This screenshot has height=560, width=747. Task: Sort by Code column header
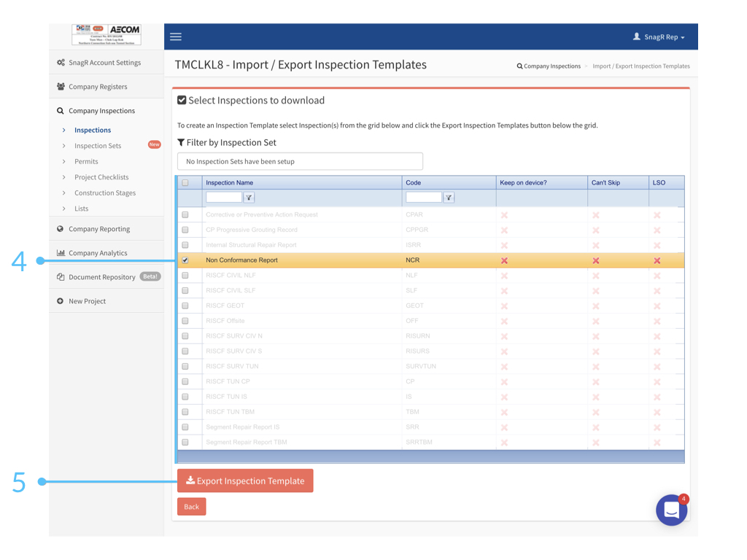pos(413,183)
